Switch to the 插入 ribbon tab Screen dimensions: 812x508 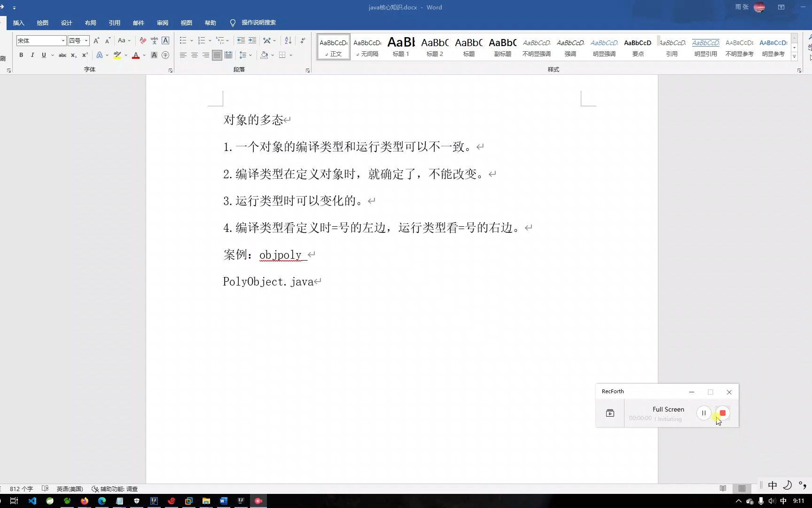18,23
